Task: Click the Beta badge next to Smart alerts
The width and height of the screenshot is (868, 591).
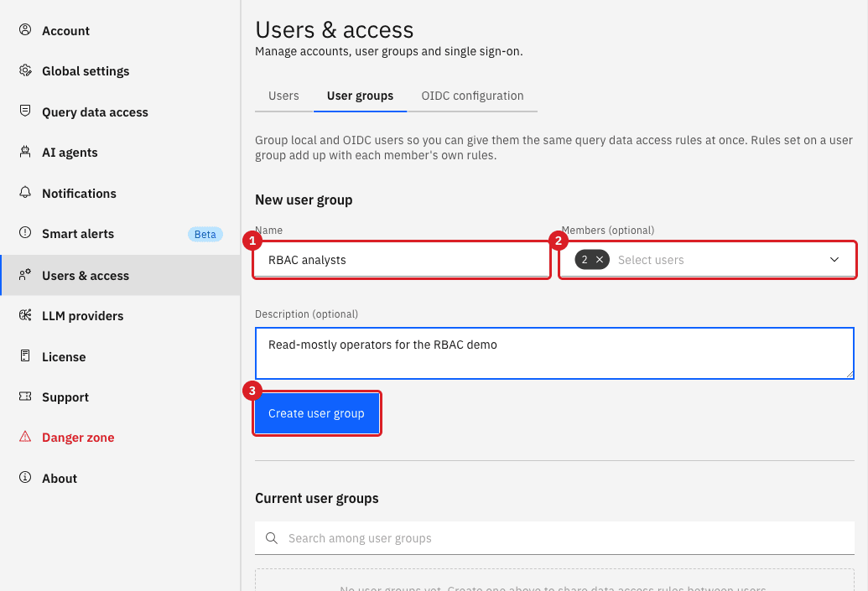Action: (x=205, y=234)
